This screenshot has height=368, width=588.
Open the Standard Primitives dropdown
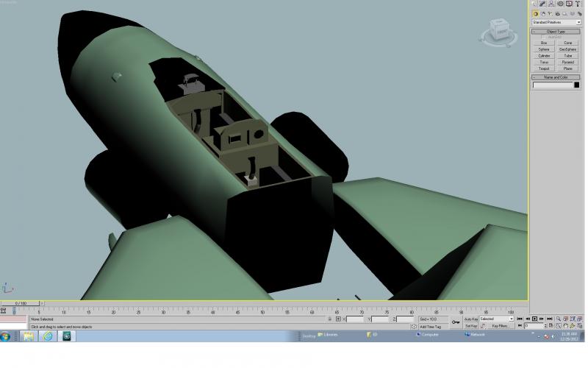[556, 23]
